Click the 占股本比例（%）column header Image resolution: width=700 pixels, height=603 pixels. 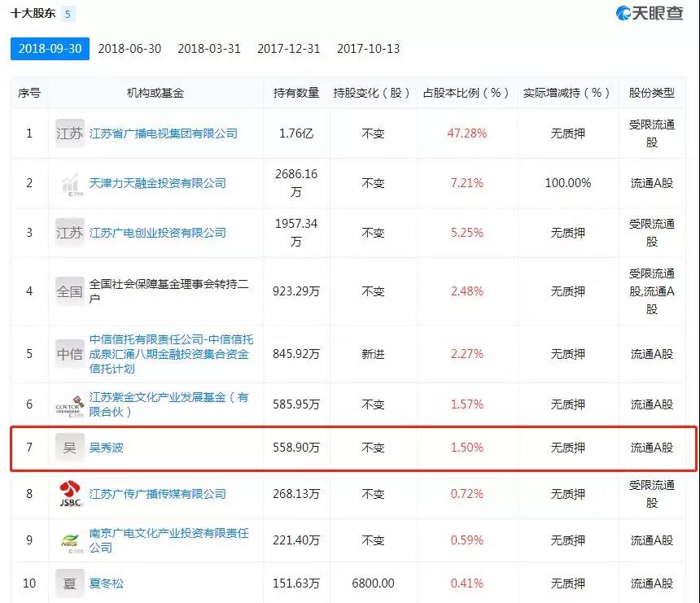point(466,93)
